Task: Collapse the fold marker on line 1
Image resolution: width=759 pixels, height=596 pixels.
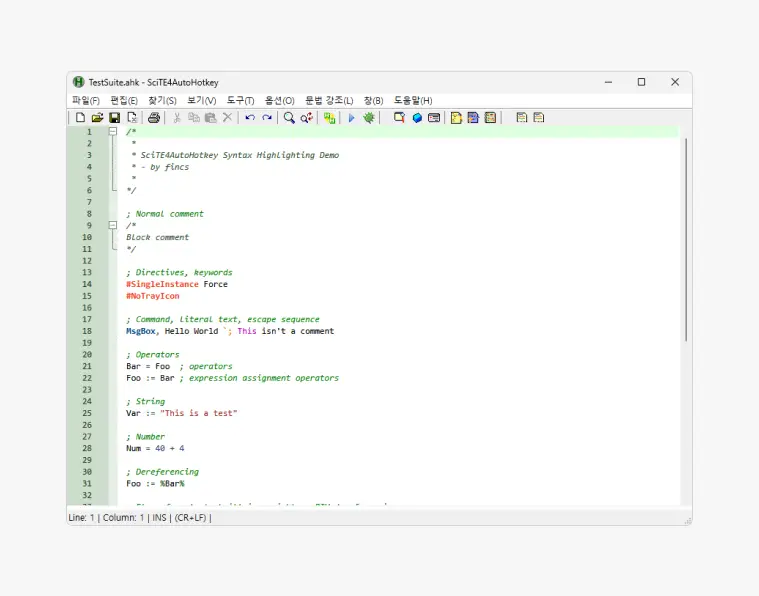Action: [x=113, y=131]
